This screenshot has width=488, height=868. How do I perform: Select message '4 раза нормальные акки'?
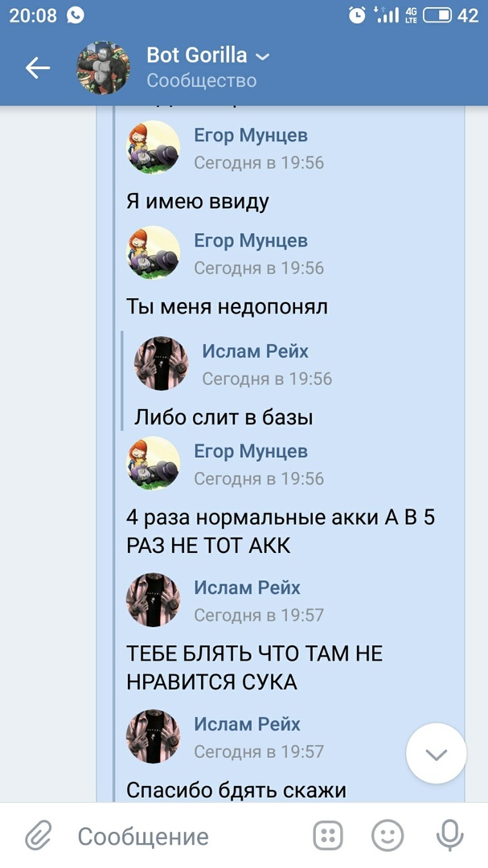point(281,531)
